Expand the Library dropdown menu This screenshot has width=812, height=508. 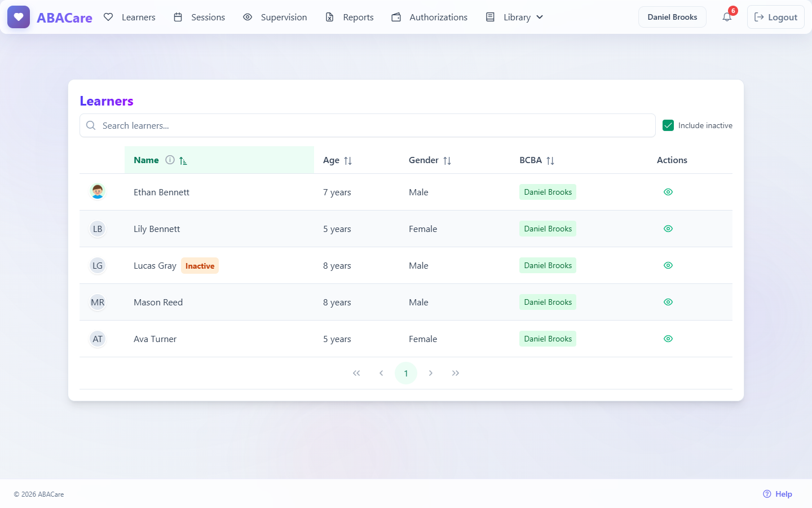coord(515,17)
